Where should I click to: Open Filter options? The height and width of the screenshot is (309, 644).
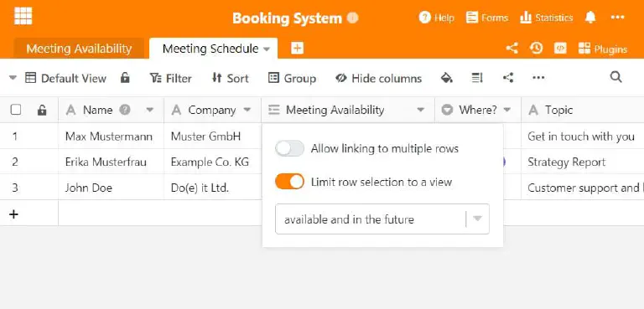pos(170,78)
